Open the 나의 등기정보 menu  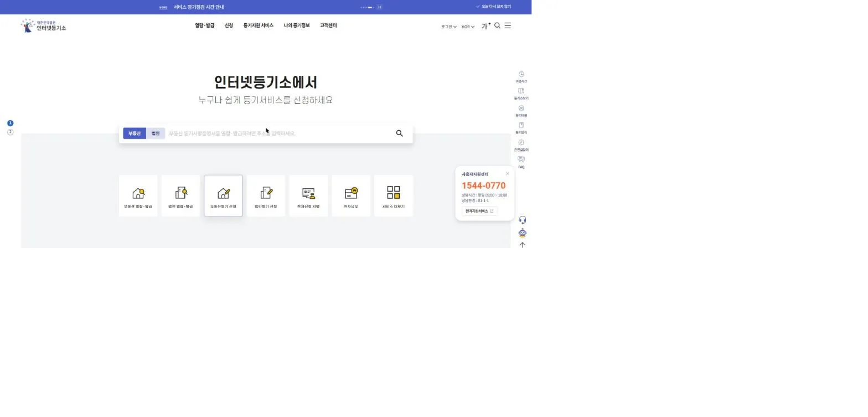point(297,25)
